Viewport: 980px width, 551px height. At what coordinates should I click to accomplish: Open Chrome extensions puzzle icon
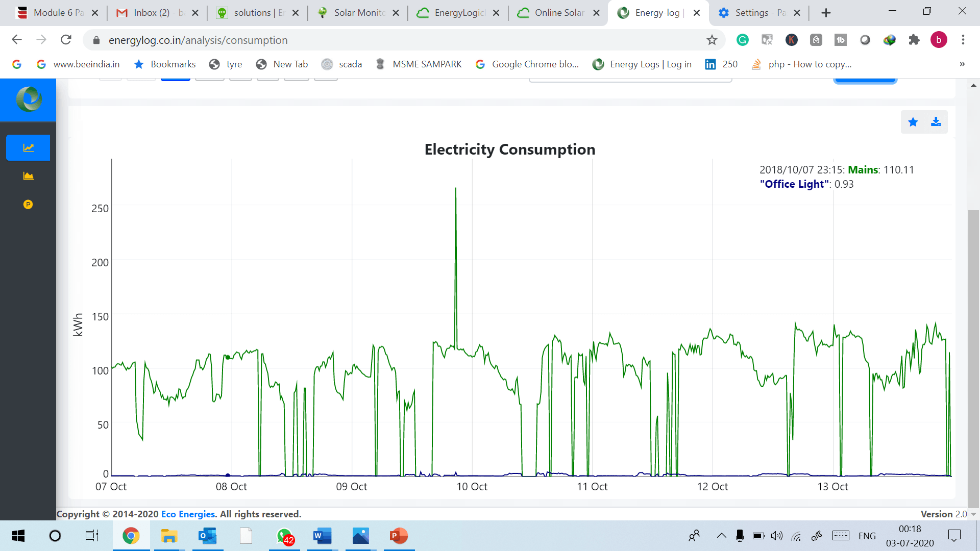point(914,40)
